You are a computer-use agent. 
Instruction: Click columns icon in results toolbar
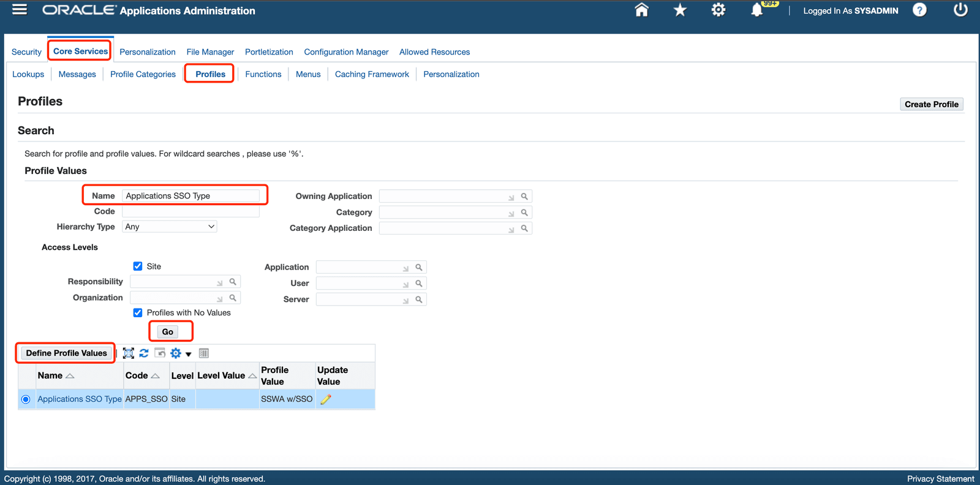point(204,353)
